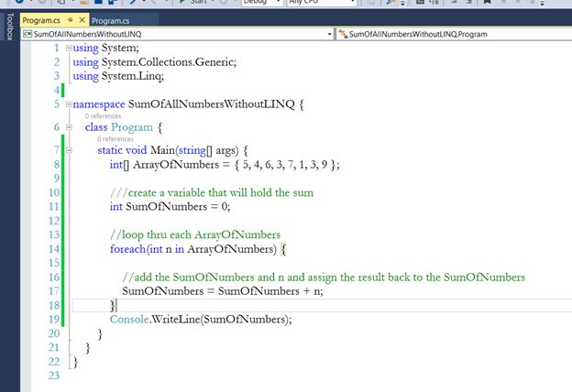The image size is (572, 392).
Task: Select the active yellow Program.cs tab
Action: [41, 20]
